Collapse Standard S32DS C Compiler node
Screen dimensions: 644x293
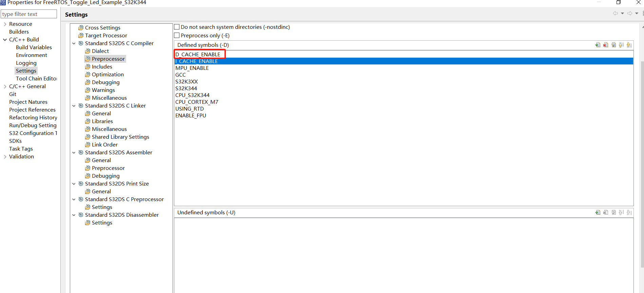[74, 43]
